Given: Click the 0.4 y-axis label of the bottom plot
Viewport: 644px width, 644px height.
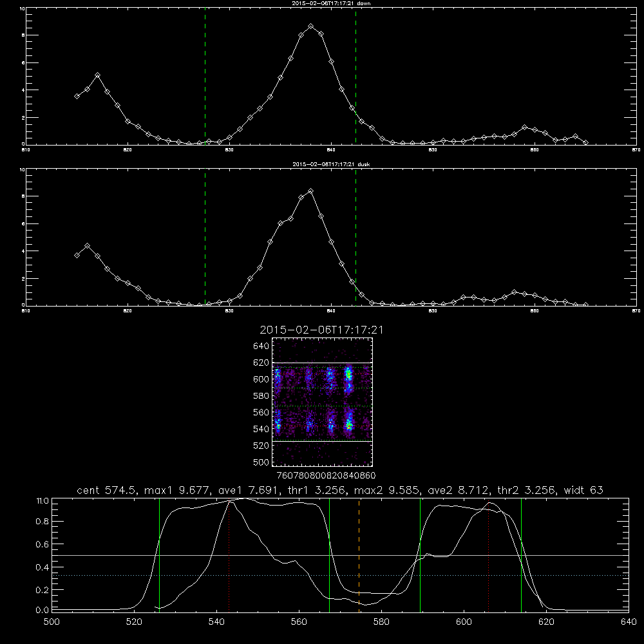Looking at the screenshot, I should point(43,567).
